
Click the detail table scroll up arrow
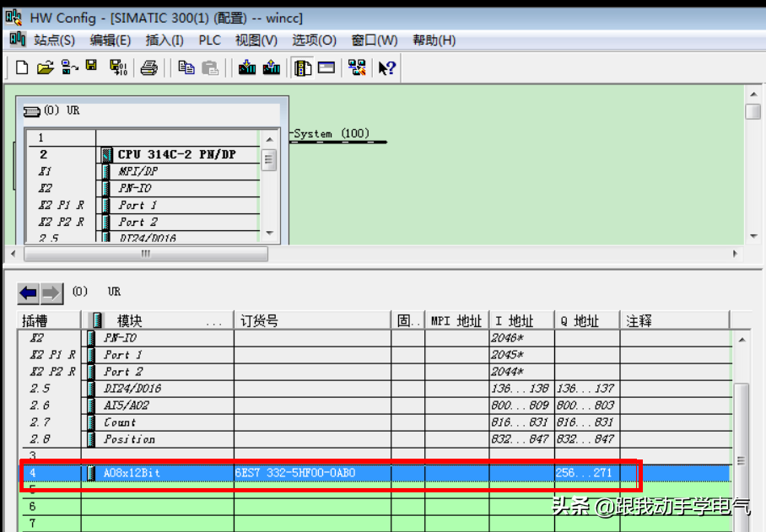coord(742,340)
